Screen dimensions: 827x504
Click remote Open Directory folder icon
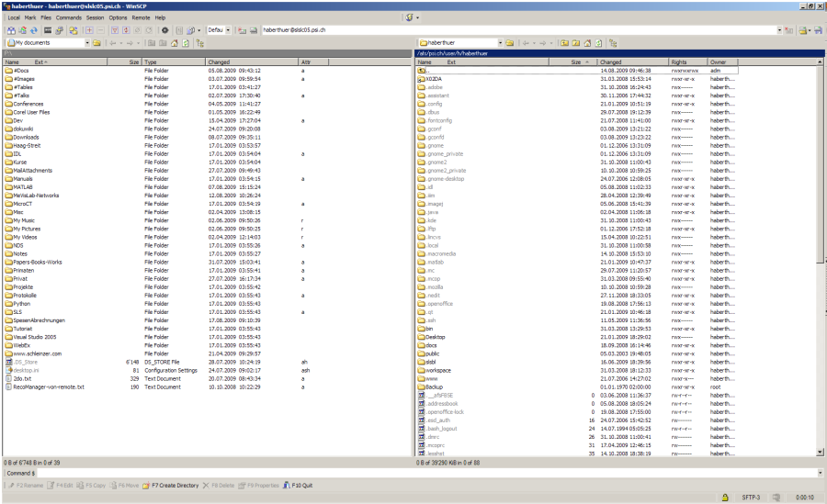point(510,43)
